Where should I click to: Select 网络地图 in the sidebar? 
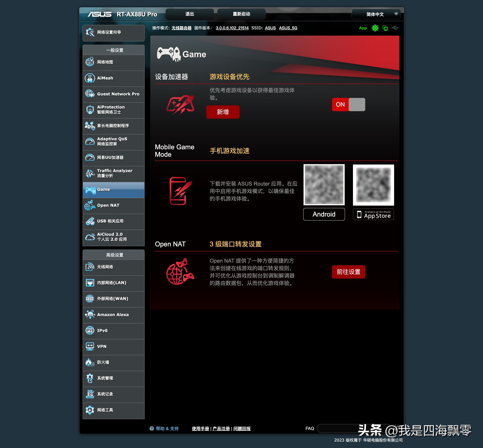tap(114, 63)
